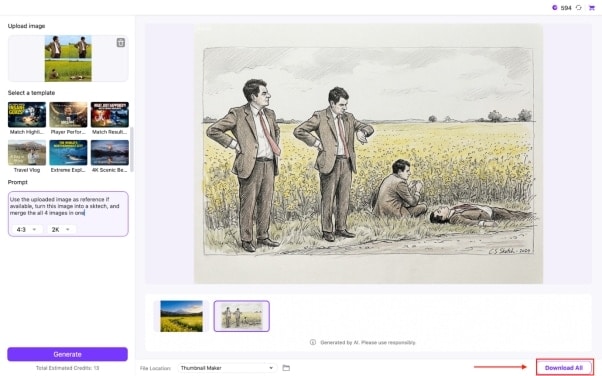Select the Extreme Exploration template

tap(68, 156)
